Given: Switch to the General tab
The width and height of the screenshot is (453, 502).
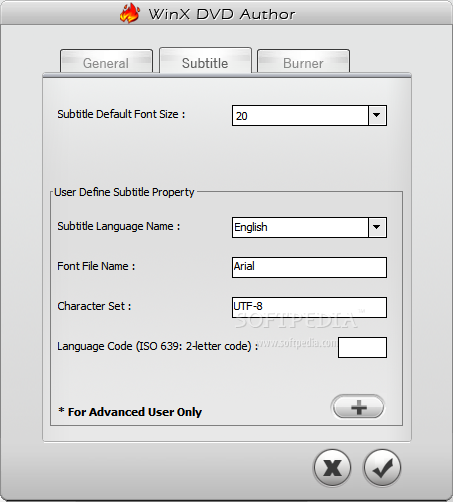Looking at the screenshot, I should [x=106, y=61].
